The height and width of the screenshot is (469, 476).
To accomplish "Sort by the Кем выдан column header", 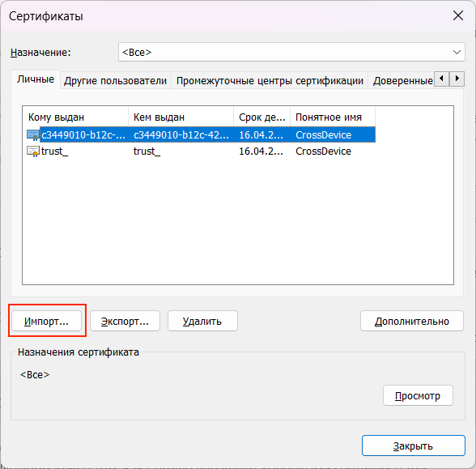I will (181, 117).
